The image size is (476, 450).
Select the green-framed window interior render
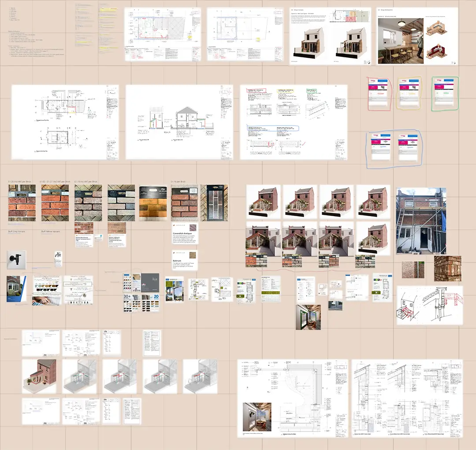(x=308, y=317)
